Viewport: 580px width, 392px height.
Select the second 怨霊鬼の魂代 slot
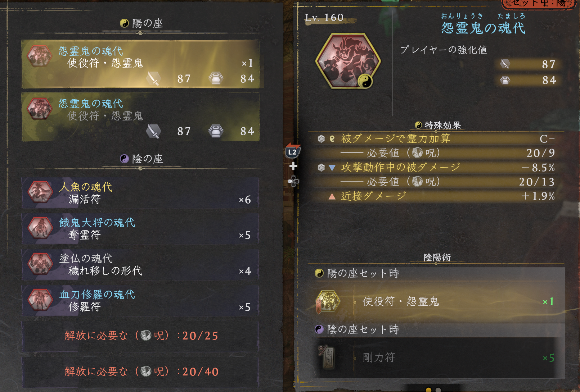coord(140,117)
